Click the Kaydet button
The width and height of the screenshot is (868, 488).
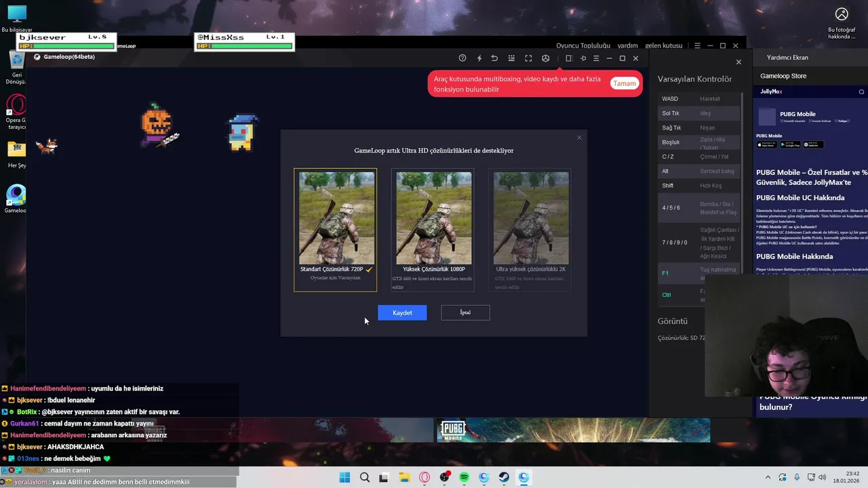[402, 312]
